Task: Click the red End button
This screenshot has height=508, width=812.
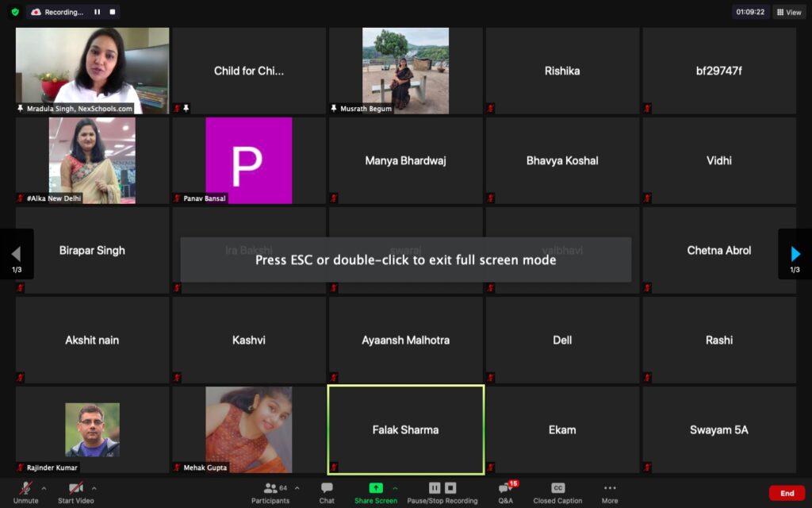Action: click(787, 493)
